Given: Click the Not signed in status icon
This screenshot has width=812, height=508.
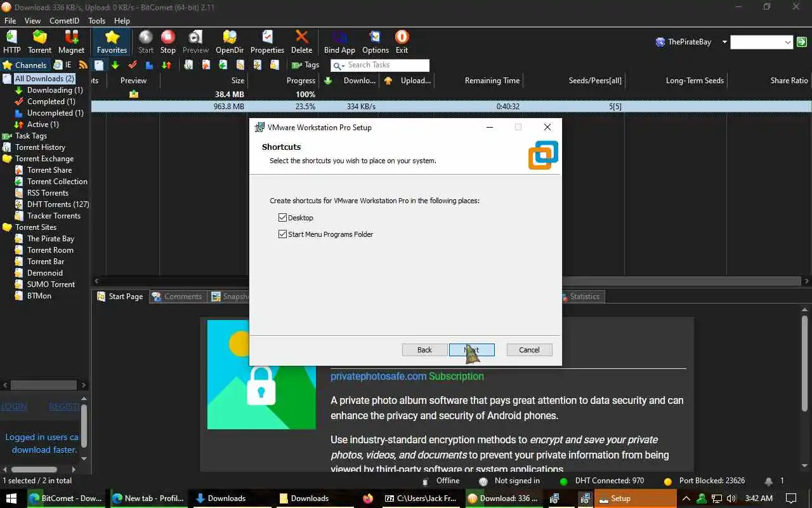Looking at the screenshot, I should pyautogui.click(x=483, y=481).
